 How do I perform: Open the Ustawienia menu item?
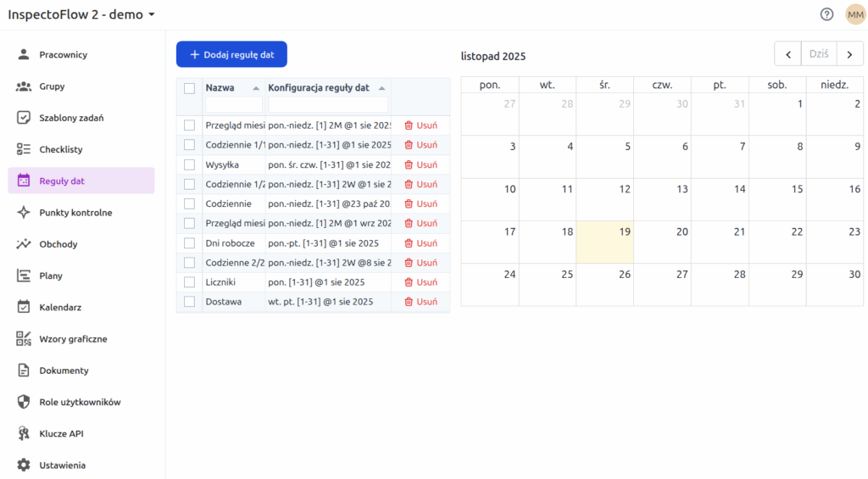click(x=62, y=465)
